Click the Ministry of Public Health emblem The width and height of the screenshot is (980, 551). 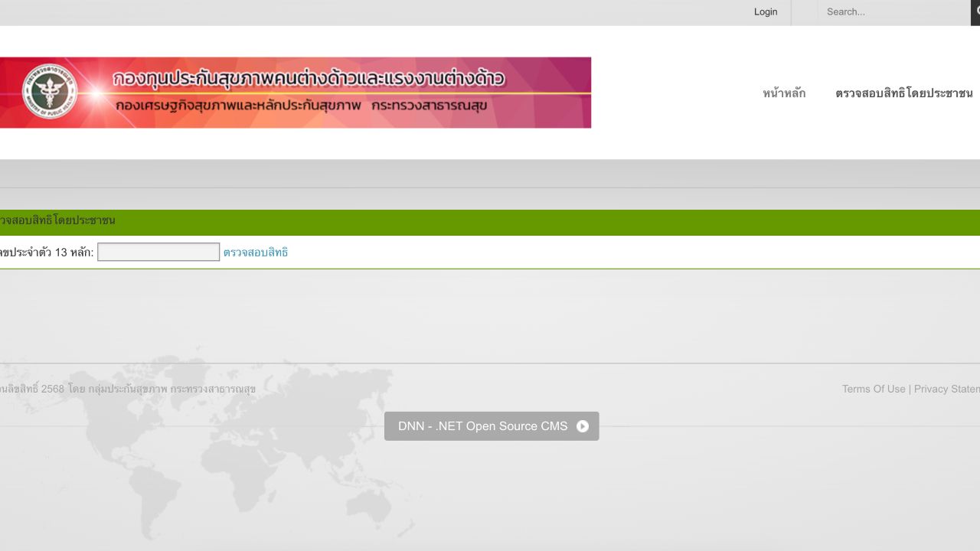click(x=49, y=91)
